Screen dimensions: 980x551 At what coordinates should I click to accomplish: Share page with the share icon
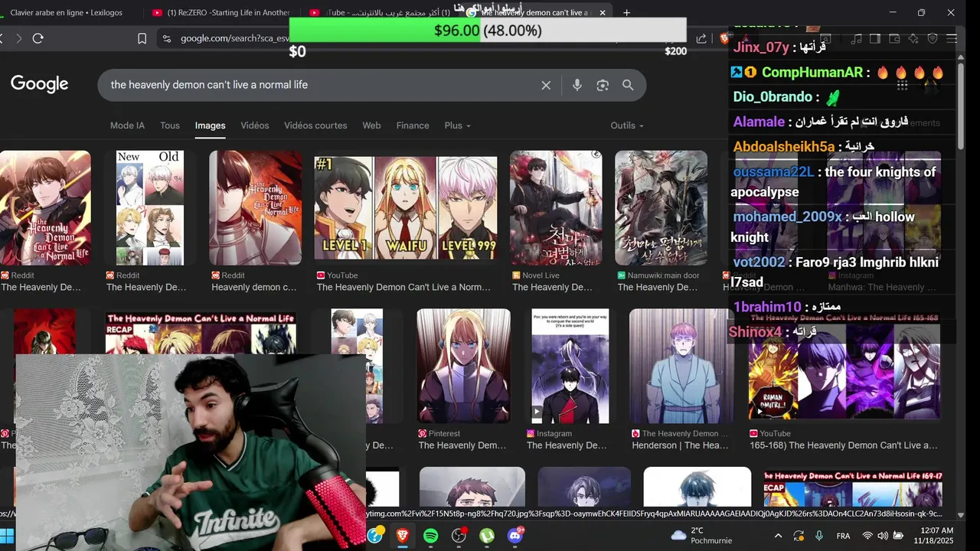(x=701, y=38)
